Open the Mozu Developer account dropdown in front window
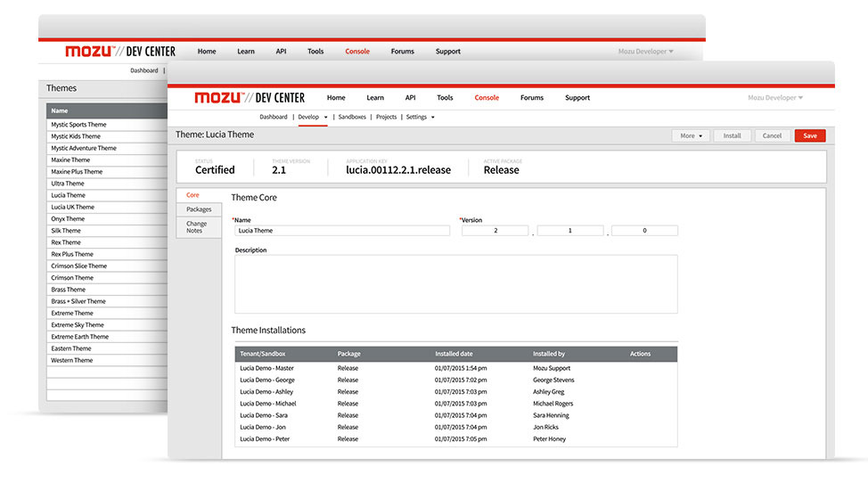This screenshot has width=868, height=499. (x=775, y=97)
